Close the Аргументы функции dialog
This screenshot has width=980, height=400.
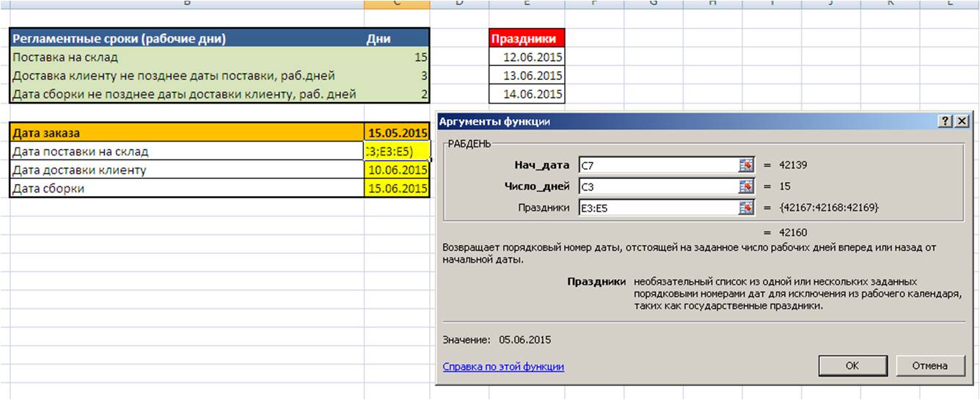tap(962, 122)
